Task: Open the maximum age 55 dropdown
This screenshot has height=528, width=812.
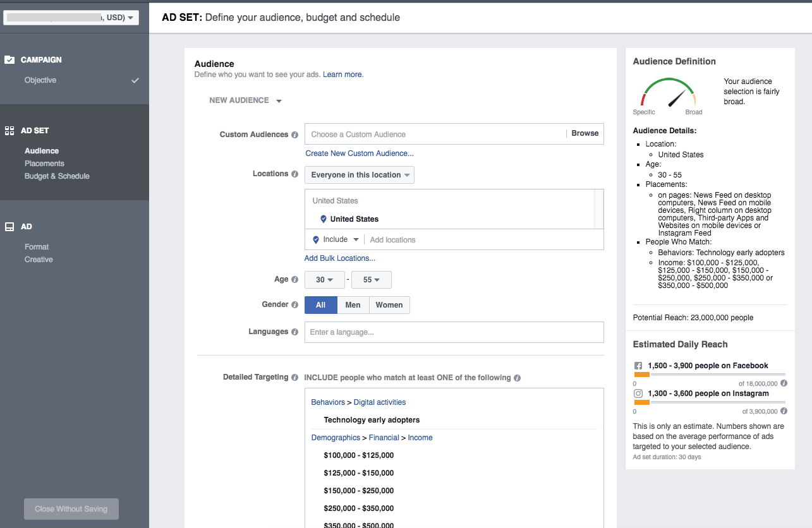Action: pos(372,280)
